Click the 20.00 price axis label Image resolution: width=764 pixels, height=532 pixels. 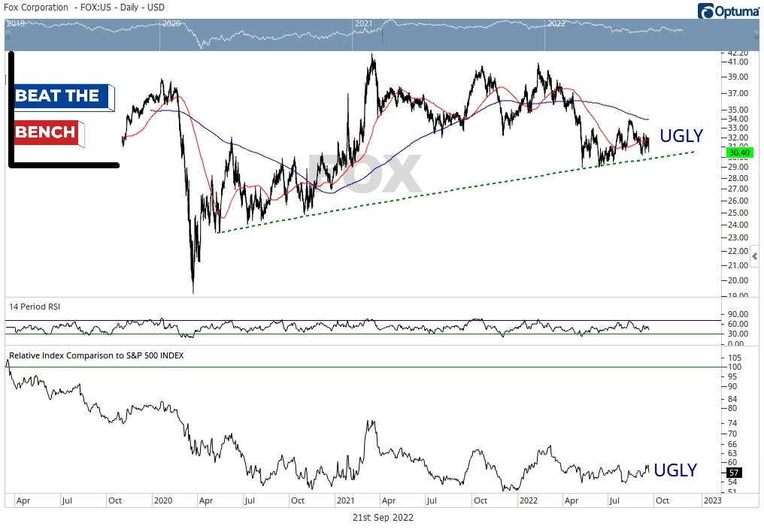click(x=738, y=280)
